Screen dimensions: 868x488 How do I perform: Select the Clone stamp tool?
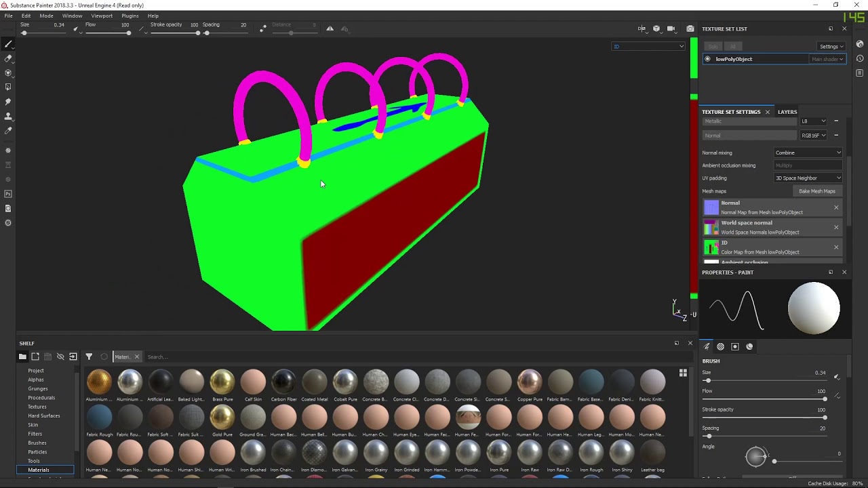pos(8,116)
